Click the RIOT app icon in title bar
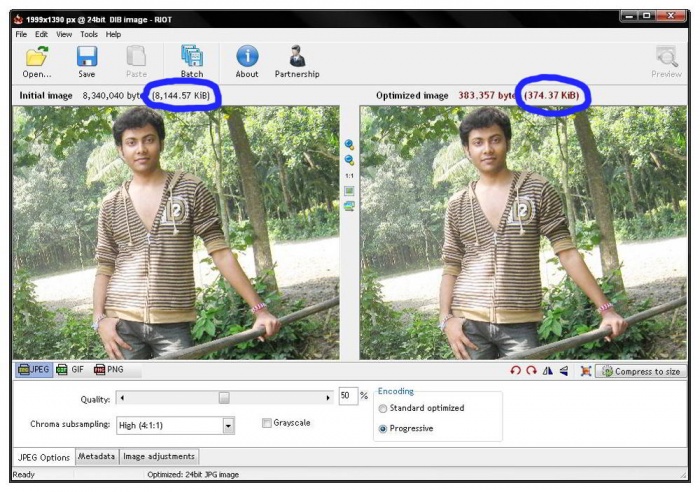The image size is (700, 492). pos(18,19)
